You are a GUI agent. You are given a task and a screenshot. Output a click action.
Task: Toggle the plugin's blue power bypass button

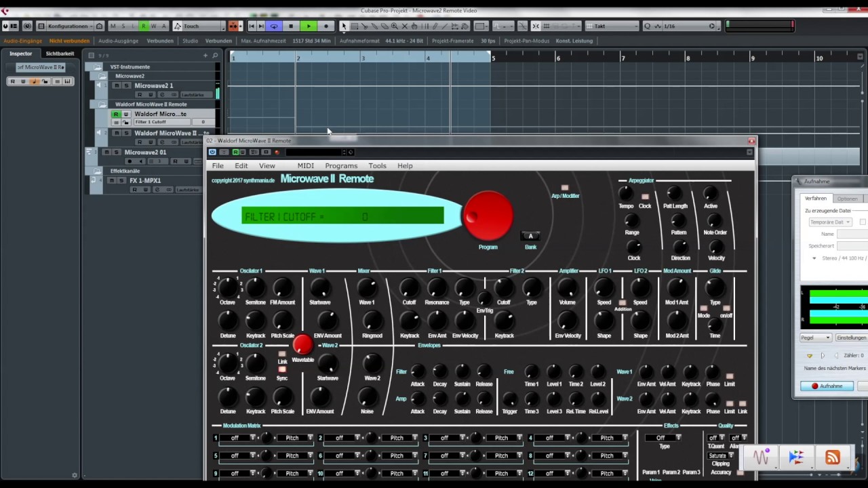click(x=212, y=152)
